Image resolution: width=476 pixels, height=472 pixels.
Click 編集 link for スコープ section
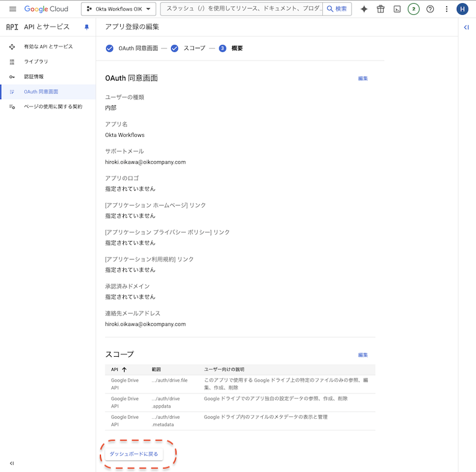click(x=363, y=355)
